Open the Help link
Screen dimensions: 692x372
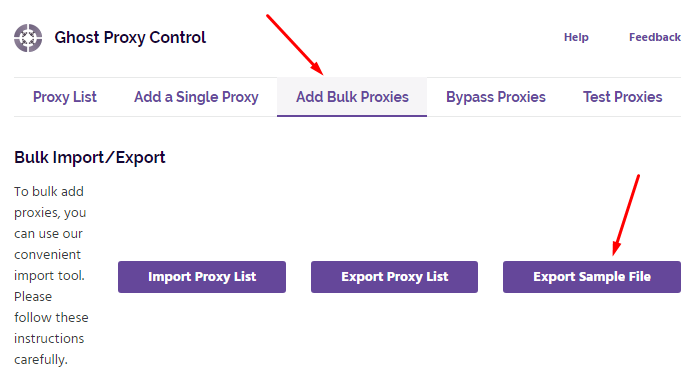576,38
